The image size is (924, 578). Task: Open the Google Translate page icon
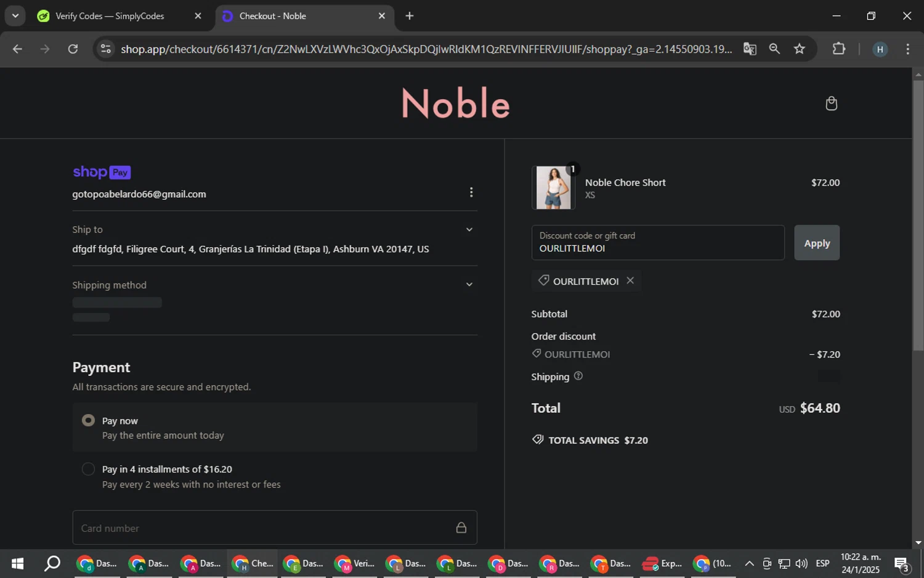coord(750,49)
